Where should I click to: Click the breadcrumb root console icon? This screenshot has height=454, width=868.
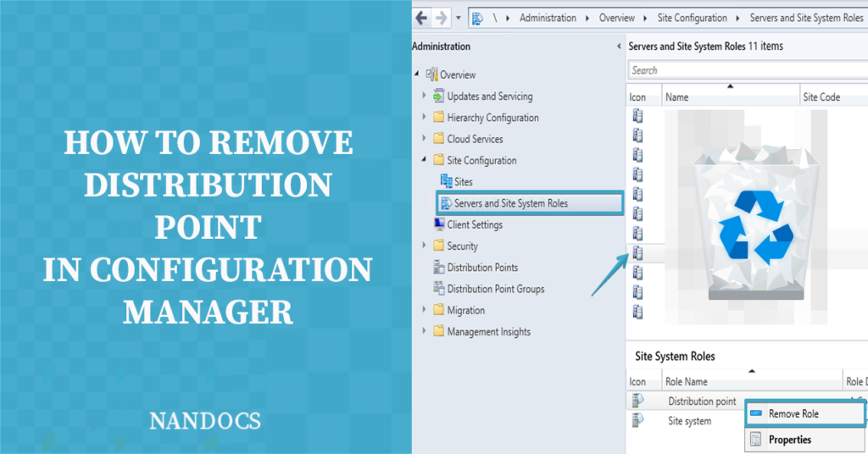[477, 19]
